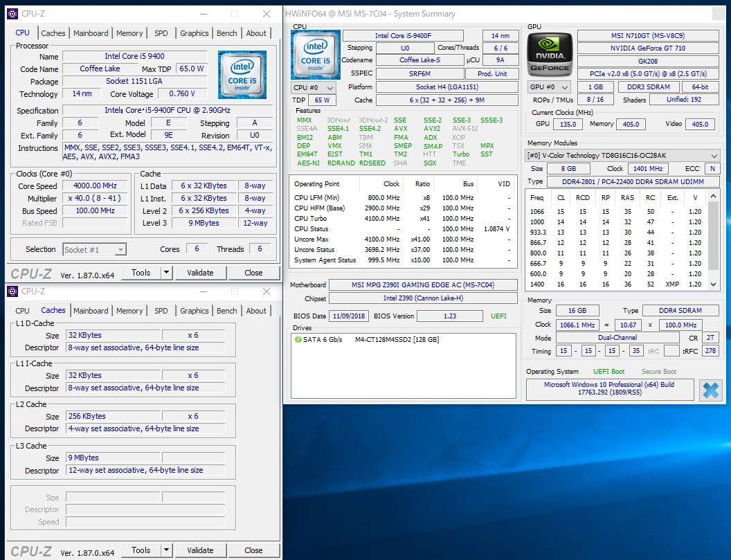Click the NVIDIA GeForce GT 710 name

click(647, 48)
